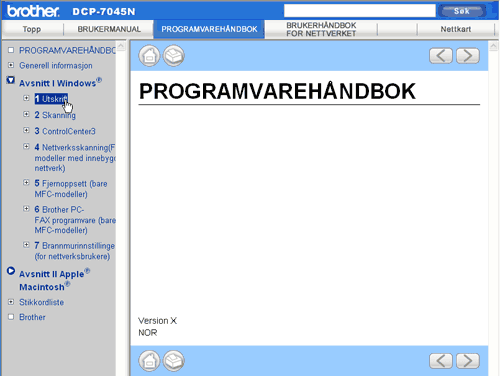Screen dimensions: 500x376
Task: Open the 3 ControlCenter3 link
Action: [x=65, y=131]
